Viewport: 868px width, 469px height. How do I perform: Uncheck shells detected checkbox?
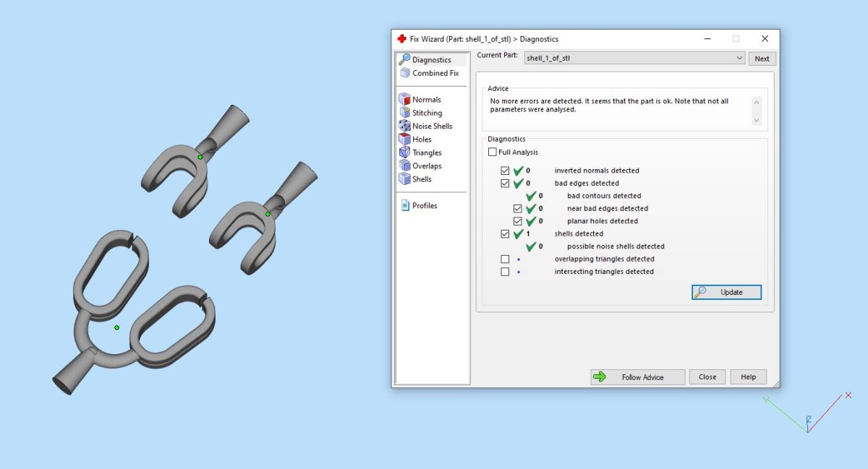[505, 234]
